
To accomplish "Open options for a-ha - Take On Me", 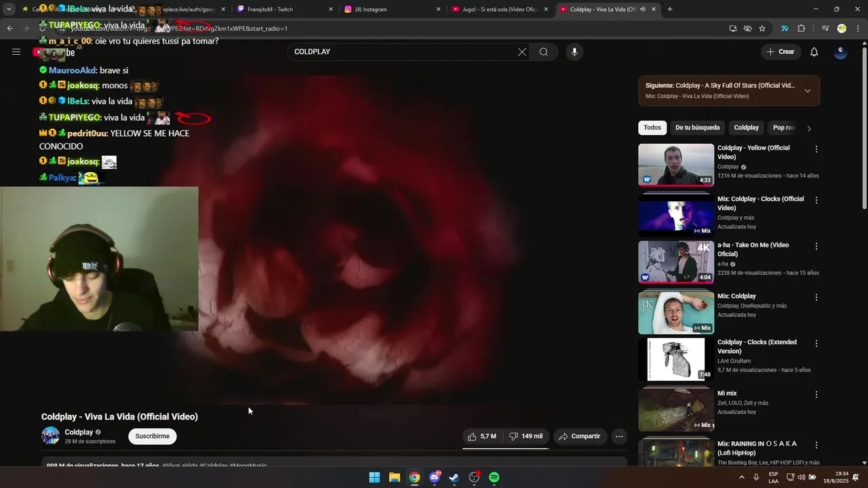I will coord(816,246).
